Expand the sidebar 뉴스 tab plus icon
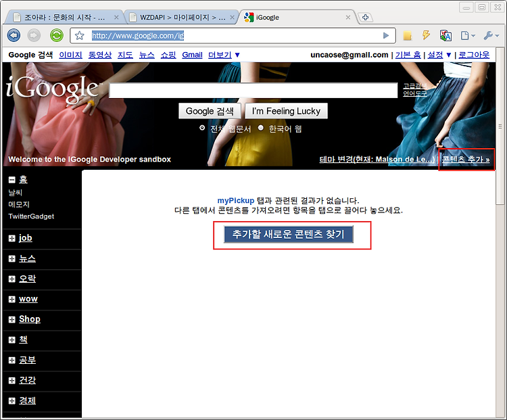 pos(12,259)
